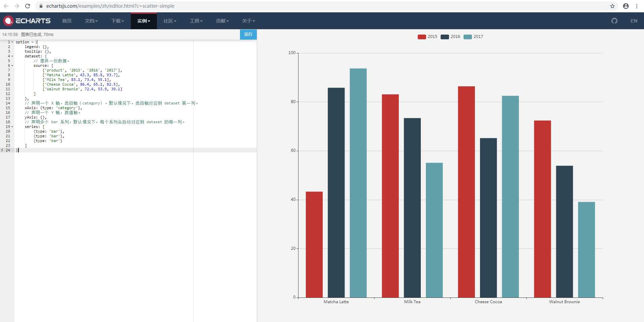Click the Matcha Latte axis label

[336, 302]
